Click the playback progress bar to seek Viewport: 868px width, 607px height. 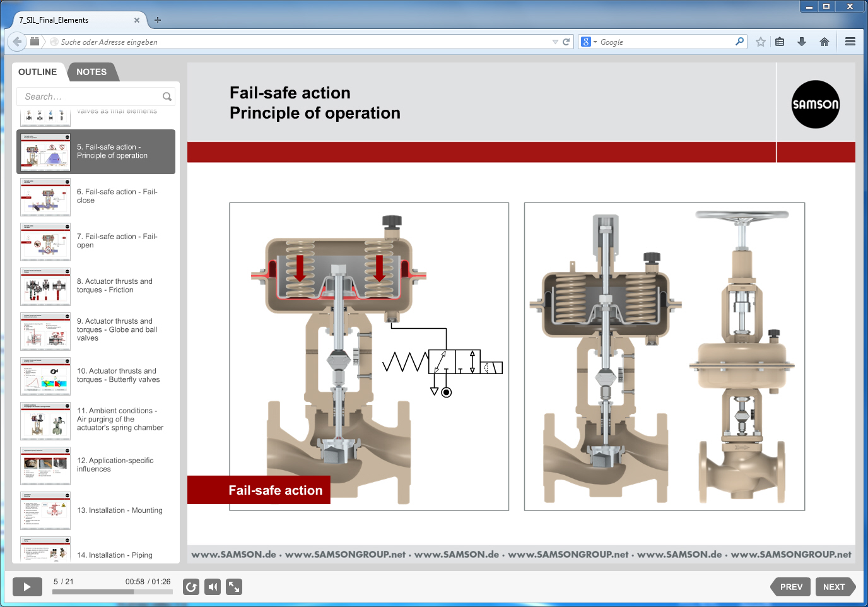[x=111, y=592]
